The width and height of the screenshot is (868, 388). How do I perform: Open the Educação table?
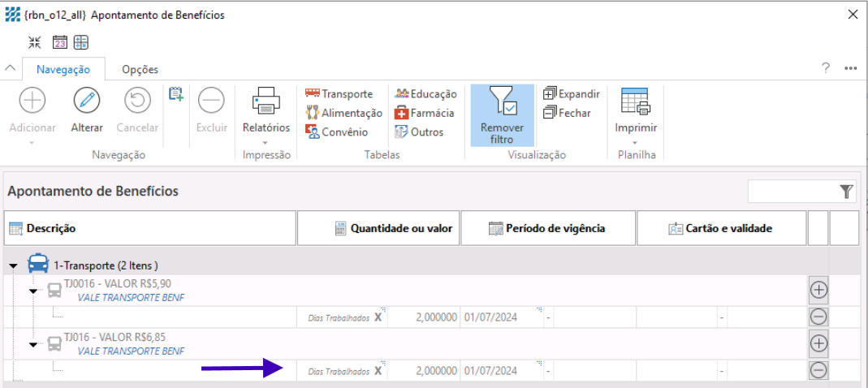[425, 94]
